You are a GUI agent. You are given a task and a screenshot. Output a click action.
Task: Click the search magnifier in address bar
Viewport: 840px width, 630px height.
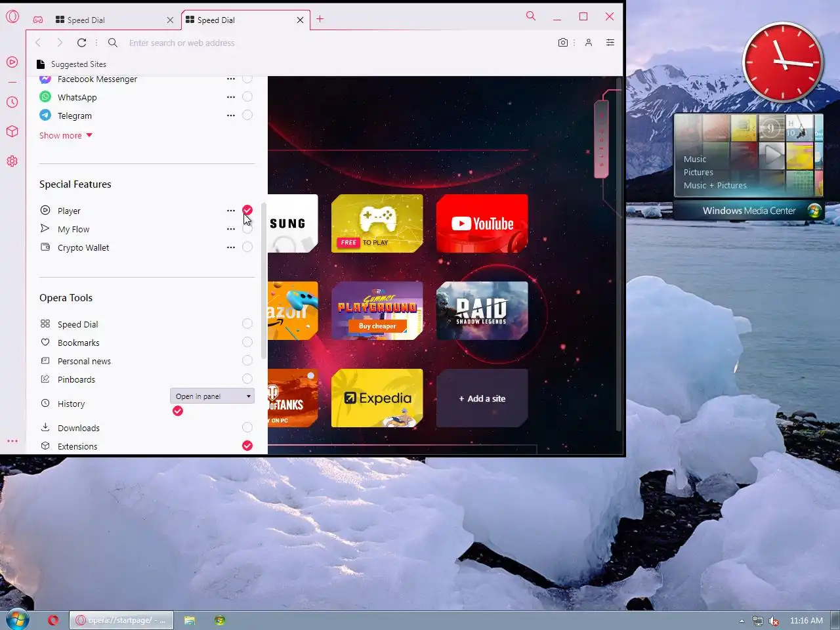click(x=113, y=43)
